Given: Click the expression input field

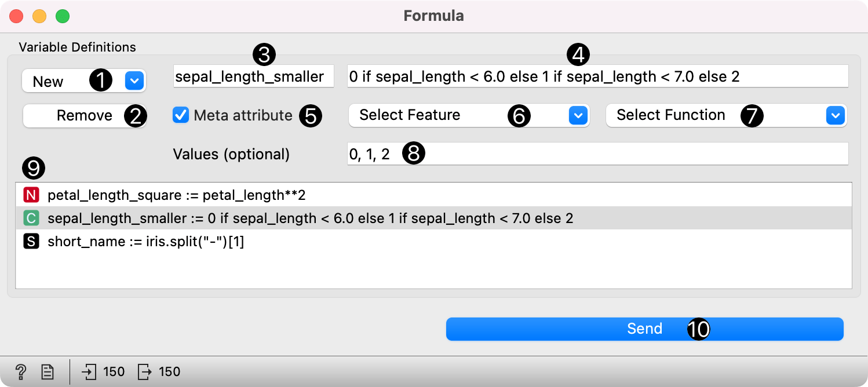Looking at the screenshot, I should tap(597, 76).
